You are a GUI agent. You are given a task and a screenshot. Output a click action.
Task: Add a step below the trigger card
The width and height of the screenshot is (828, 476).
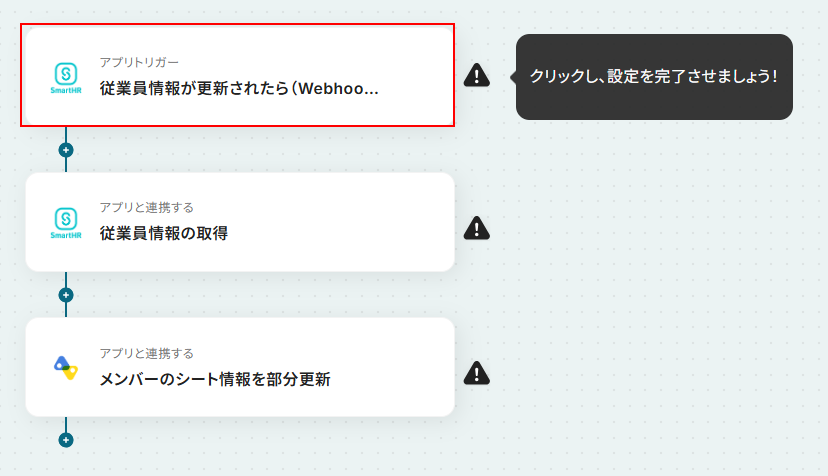66,150
